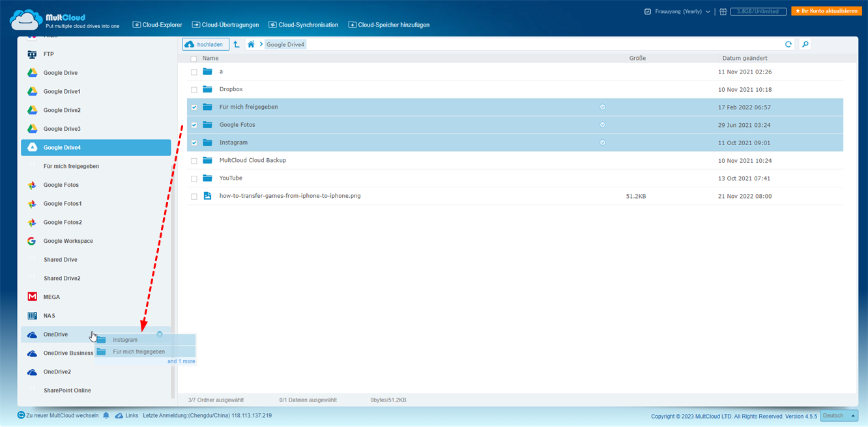Open the Deutsch language dropdown

click(x=839, y=416)
